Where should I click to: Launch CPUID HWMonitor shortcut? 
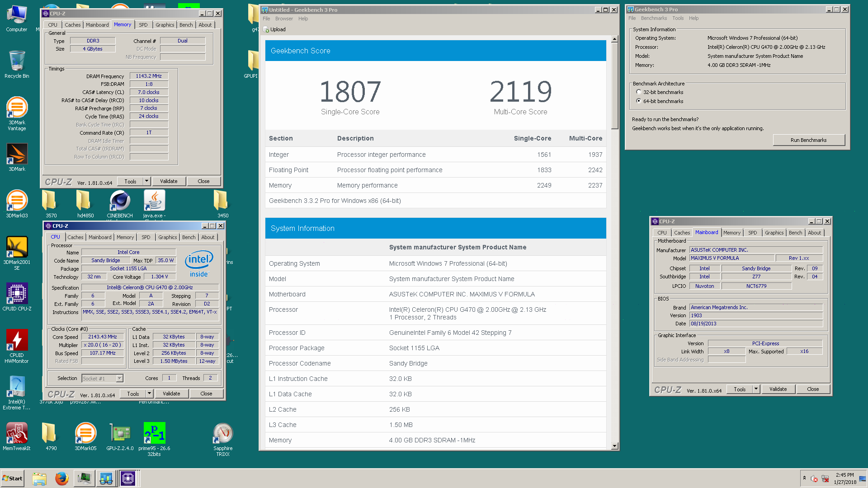pos(17,346)
